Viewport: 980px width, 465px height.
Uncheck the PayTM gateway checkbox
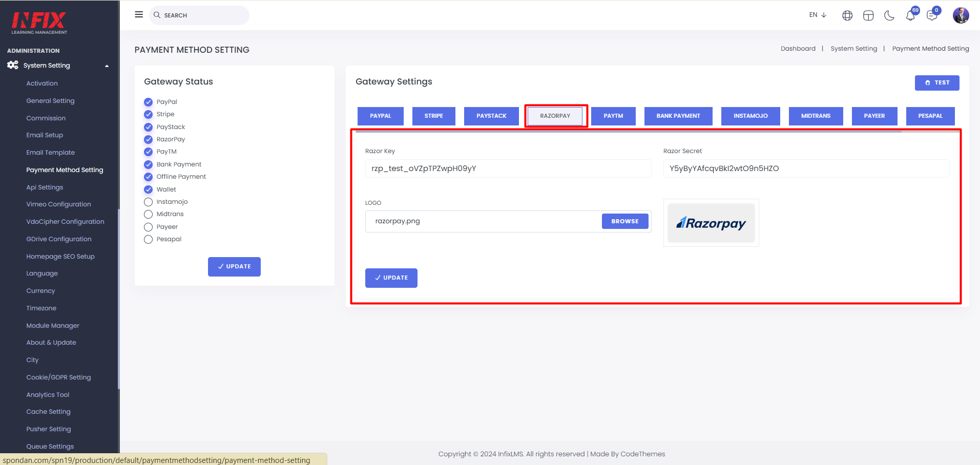pos(149,152)
